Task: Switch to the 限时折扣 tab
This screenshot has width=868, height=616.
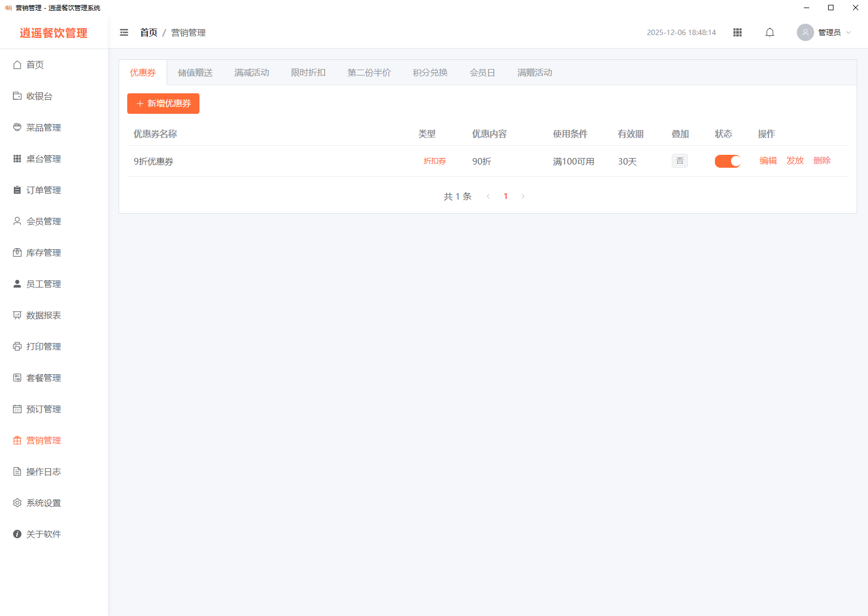Action: tap(308, 72)
